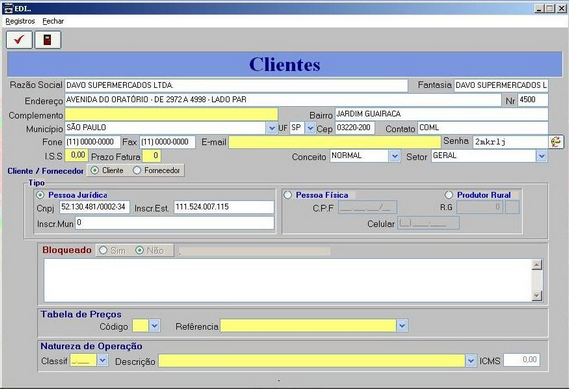
Task: Minimize the EDI window
Action: (539, 8)
